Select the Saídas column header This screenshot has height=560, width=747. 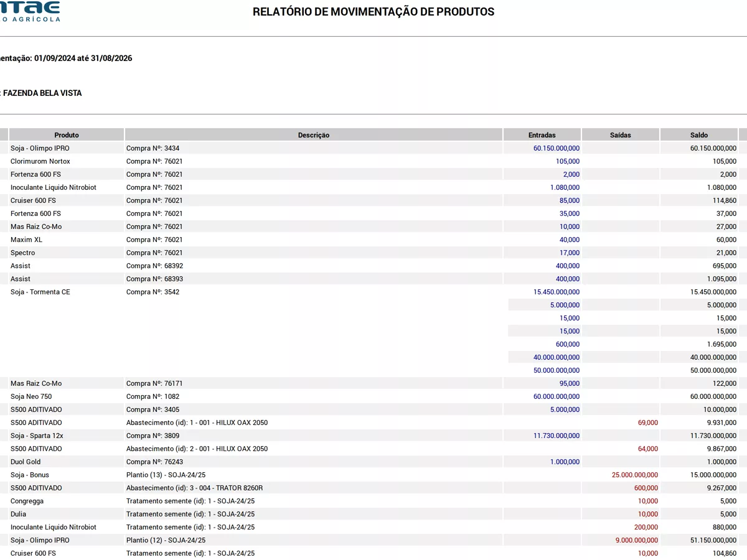click(621, 135)
